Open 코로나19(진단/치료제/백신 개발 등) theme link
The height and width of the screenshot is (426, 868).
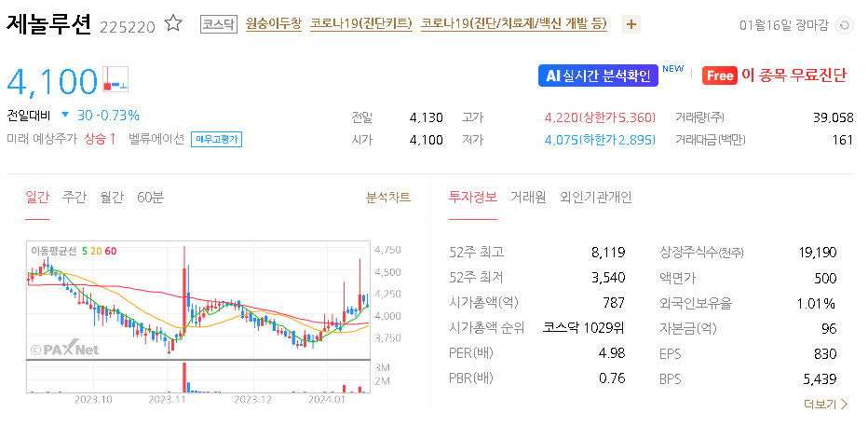514,24
